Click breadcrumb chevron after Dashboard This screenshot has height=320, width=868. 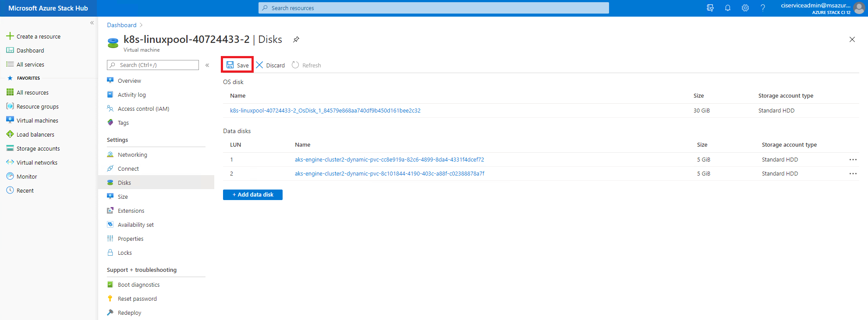(x=141, y=25)
